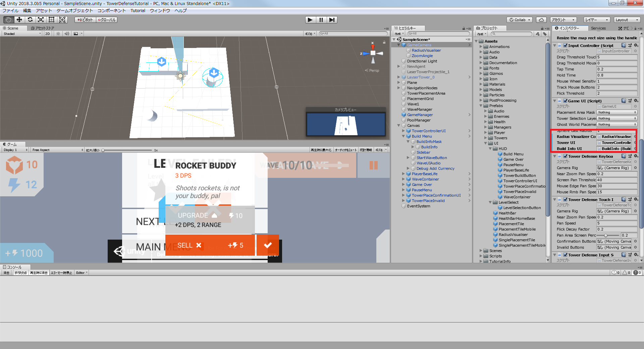644x349 pixels.
Task: Open Shaded draw mode dropdown
Action: pos(22,34)
